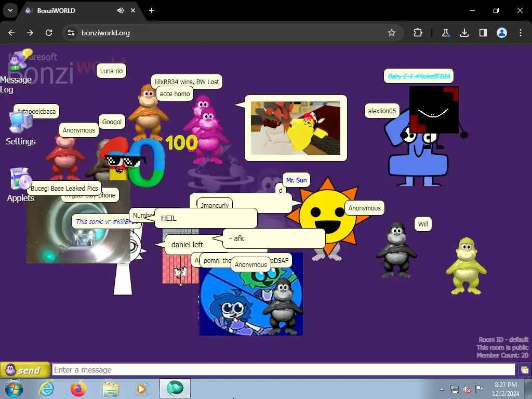
Task: View site information icon in address bar
Action: coord(71,33)
